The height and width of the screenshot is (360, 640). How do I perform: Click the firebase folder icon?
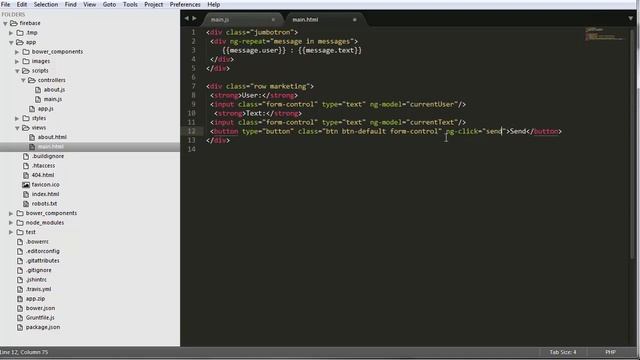tap(13, 23)
